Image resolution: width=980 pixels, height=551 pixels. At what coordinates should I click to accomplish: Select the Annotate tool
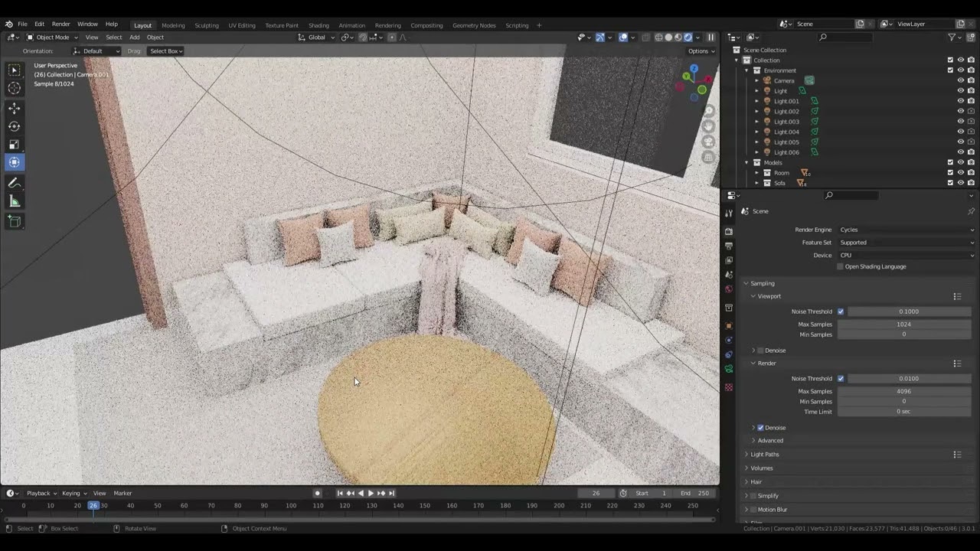click(15, 184)
